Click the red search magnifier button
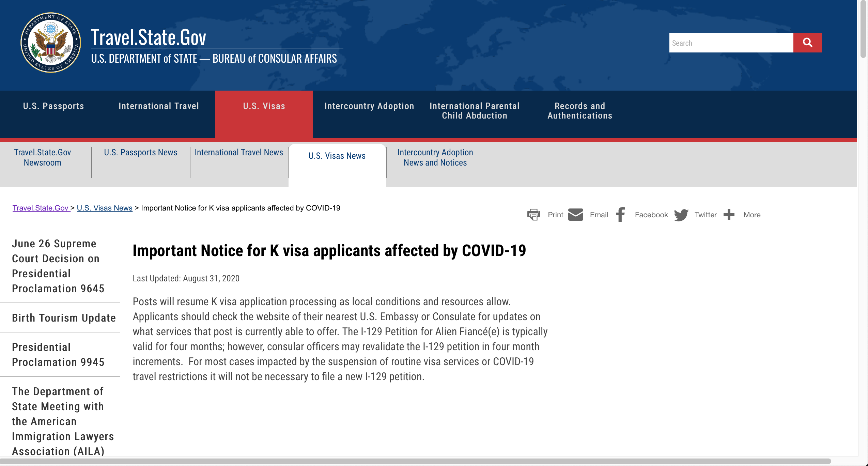The width and height of the screenshot is (868, 466). click(807, 43)
